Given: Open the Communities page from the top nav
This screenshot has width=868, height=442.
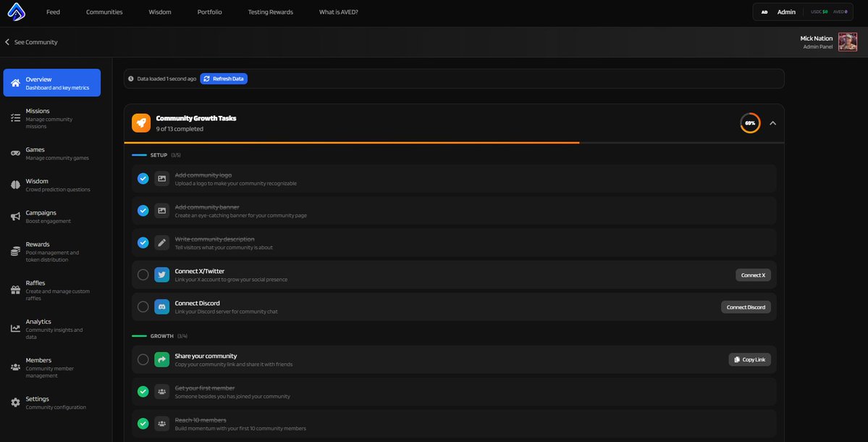Looking at the screenshot, I should [104, 10].
